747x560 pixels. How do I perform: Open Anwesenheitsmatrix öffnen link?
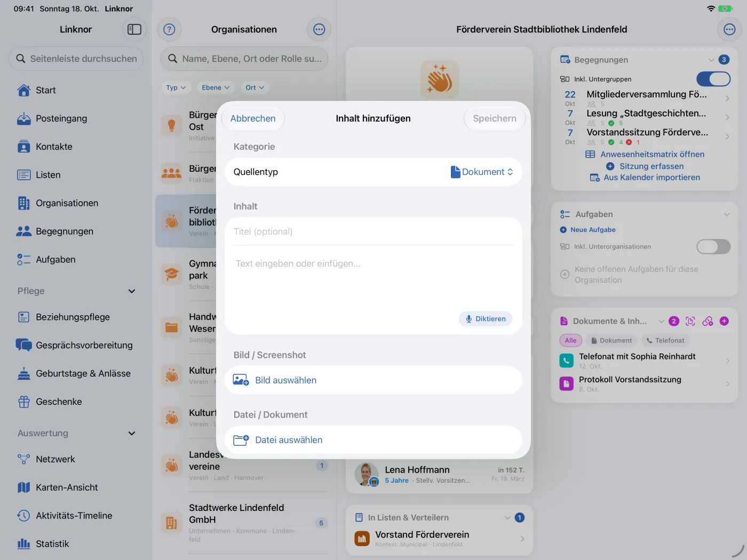click(x=645, y=154)
